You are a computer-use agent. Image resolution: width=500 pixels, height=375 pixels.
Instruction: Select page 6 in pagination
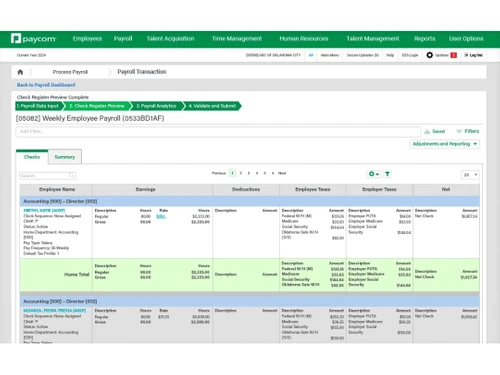[x=273, y=173]
